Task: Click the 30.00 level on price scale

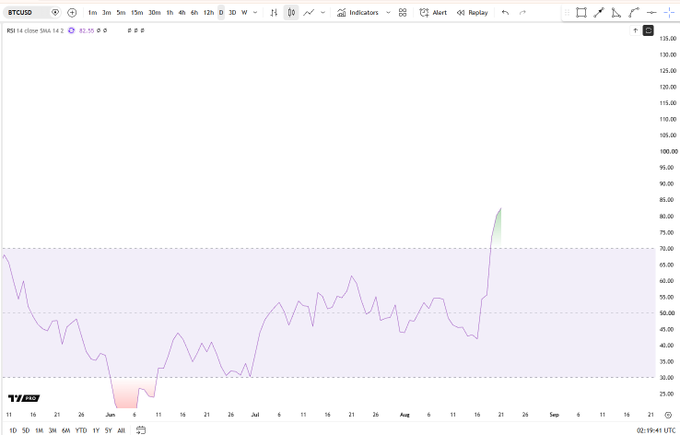Action: [x=667, y=377]
